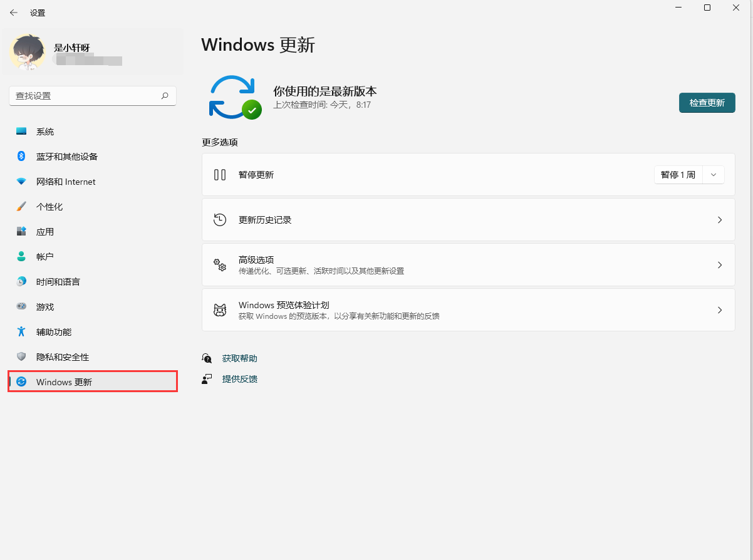753x560 pixels.
Task: Select 帐户 in the sidebar menu
Action: tap(45, 257)
